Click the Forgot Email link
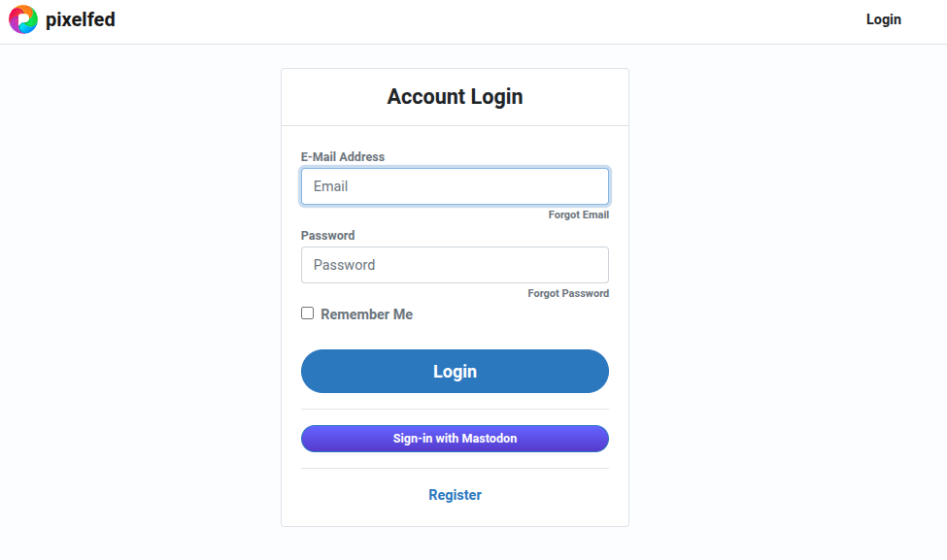Screen dimensions: 947x560 click(x=578, y=215)
